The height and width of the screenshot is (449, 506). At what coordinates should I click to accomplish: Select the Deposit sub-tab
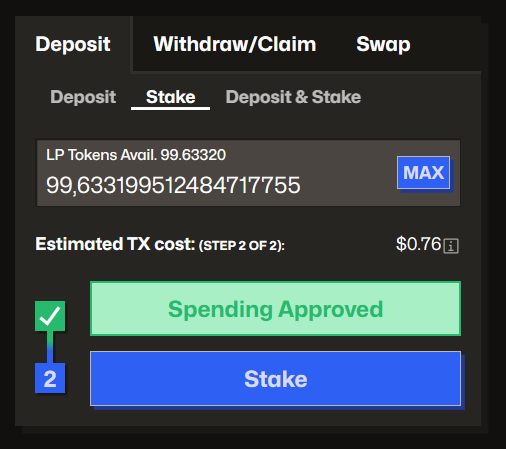pos(83,97)
